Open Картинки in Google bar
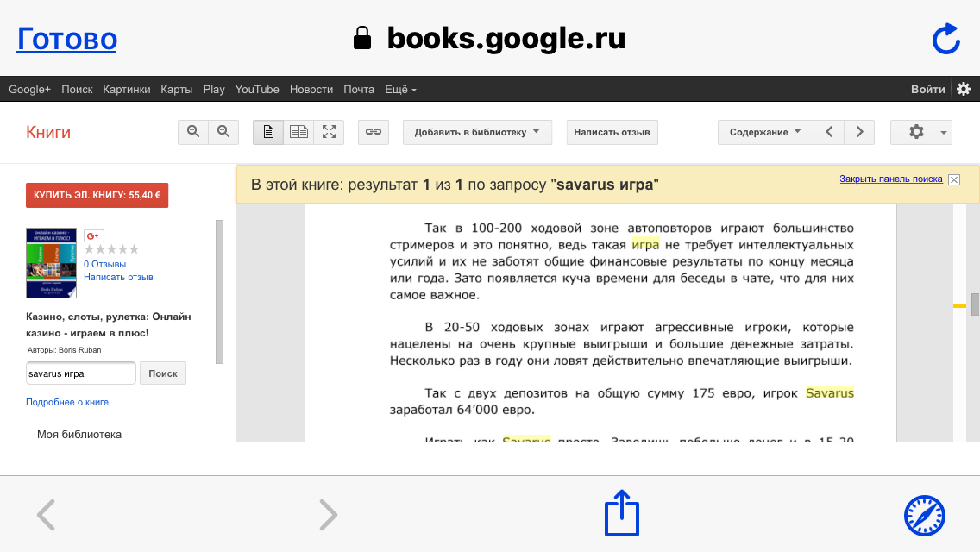The width and height of the screenshot is (980, 552). 126,90
